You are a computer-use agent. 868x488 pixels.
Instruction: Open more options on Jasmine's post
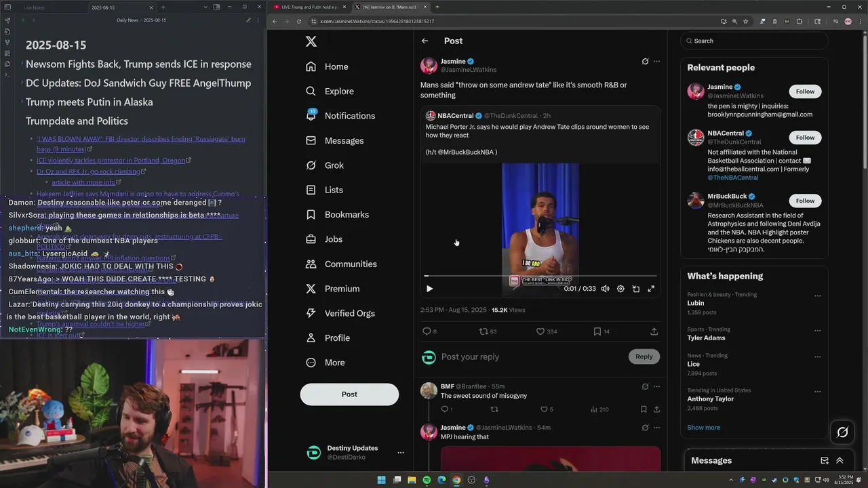[656, 62]
